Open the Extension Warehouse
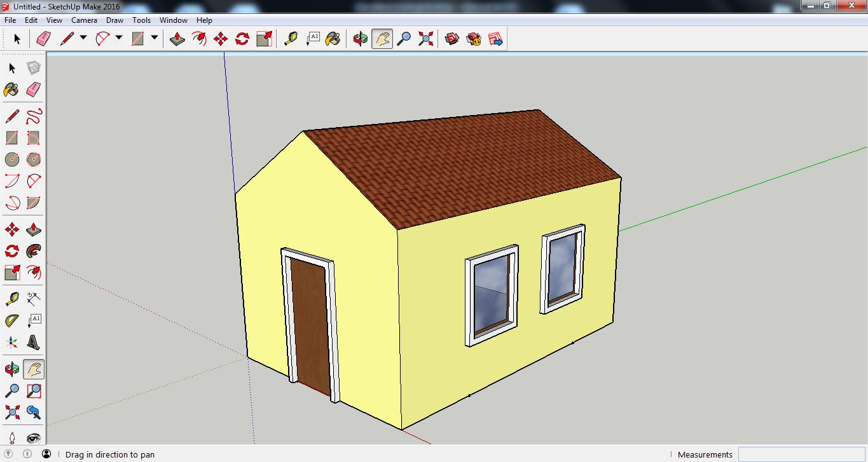The image size is (868, 462). tap(474, 39)
